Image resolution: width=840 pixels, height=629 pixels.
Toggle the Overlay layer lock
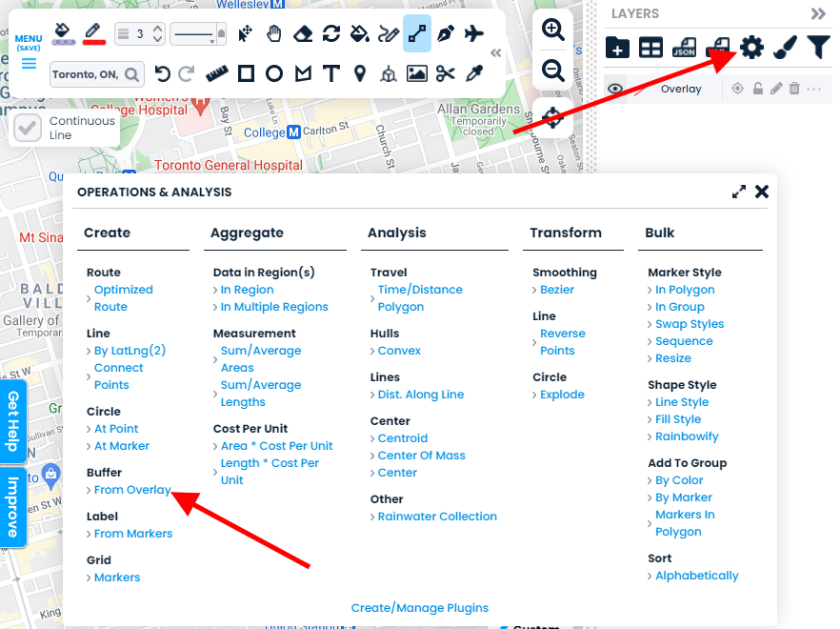(758, 89)
